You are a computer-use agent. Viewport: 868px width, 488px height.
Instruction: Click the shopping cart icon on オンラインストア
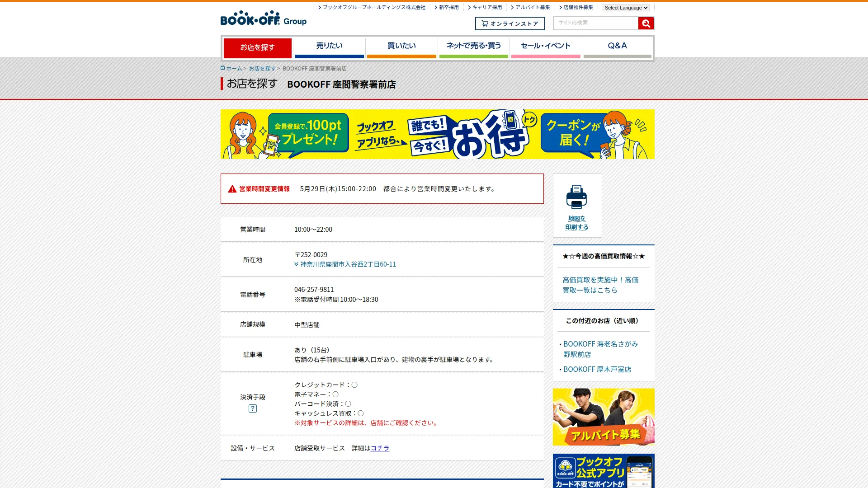[485, 23]
